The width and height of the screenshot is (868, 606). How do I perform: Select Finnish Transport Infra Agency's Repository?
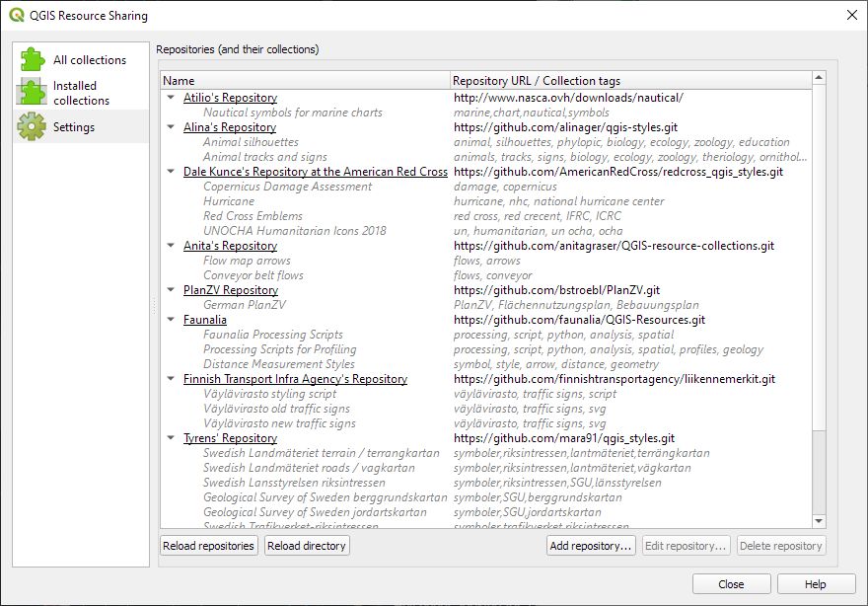tap(295, 379)
